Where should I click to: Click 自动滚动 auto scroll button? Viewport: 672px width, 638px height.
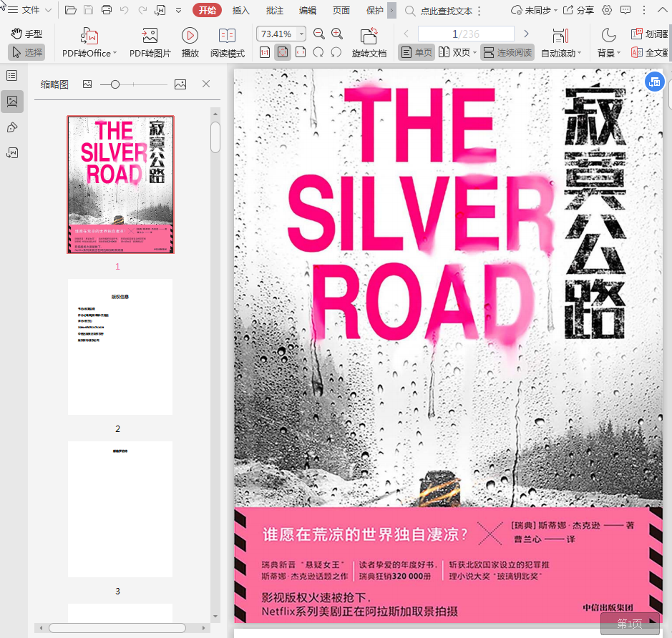pos(559,42)
